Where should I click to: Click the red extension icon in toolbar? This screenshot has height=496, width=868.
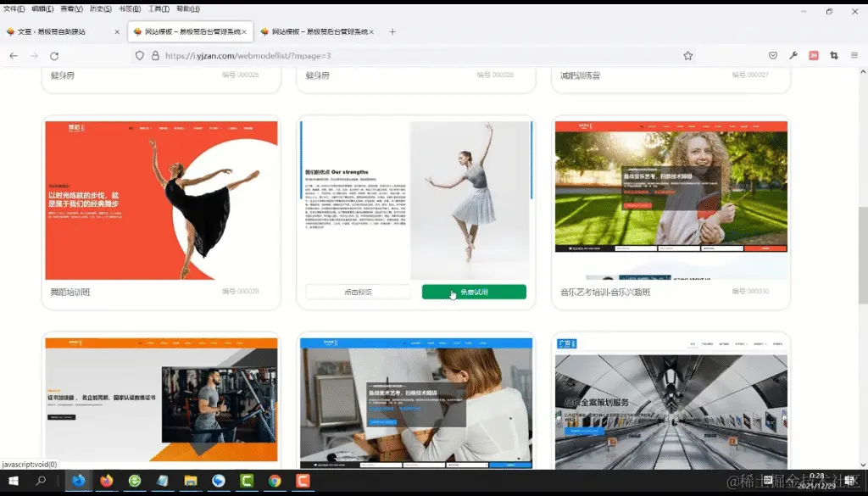click(x=814, y=55)
